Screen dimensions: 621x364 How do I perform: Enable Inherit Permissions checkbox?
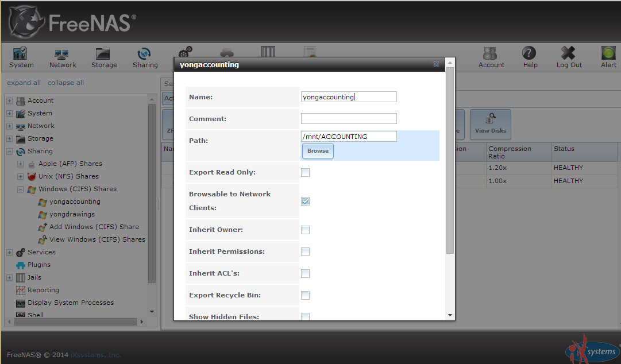point(306,252)
